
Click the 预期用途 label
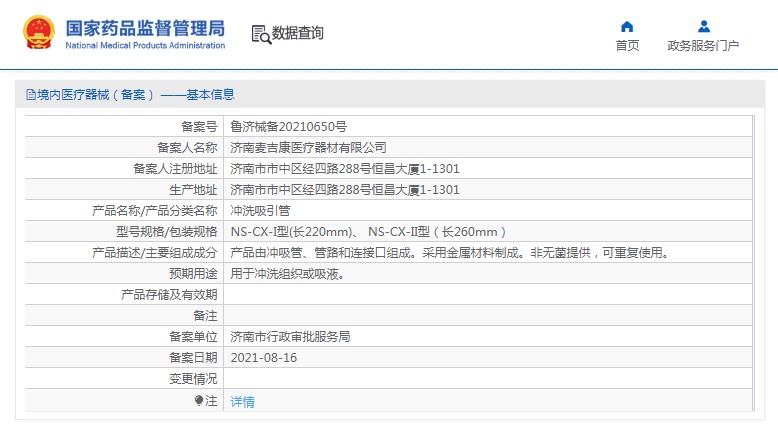193,274
